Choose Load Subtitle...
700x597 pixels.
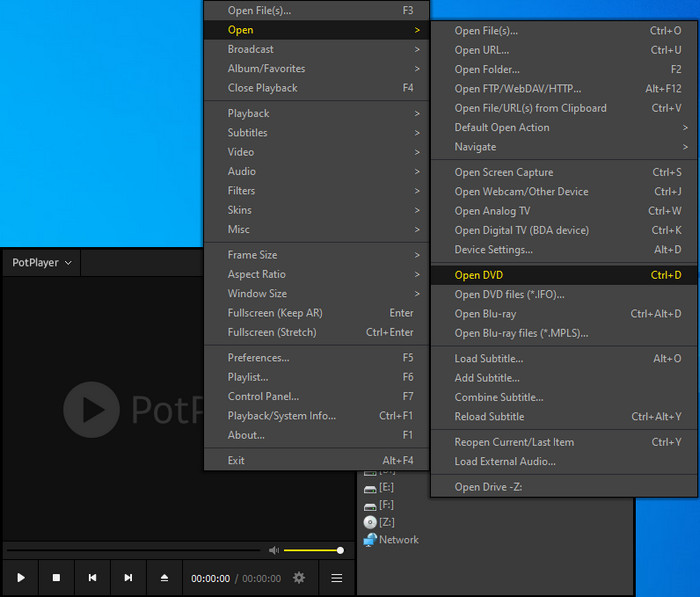(x=564, y=359)
